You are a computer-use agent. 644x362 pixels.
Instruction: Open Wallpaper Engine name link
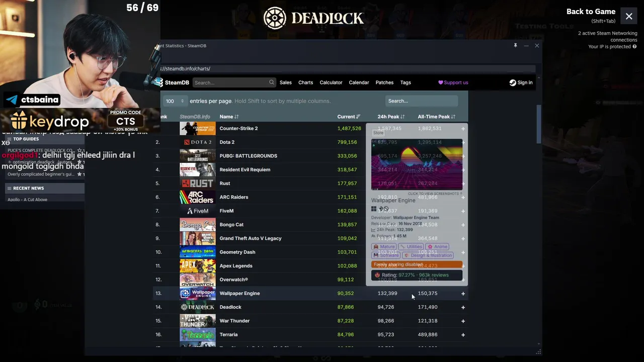pyautogui.click(x=239, y=293)
